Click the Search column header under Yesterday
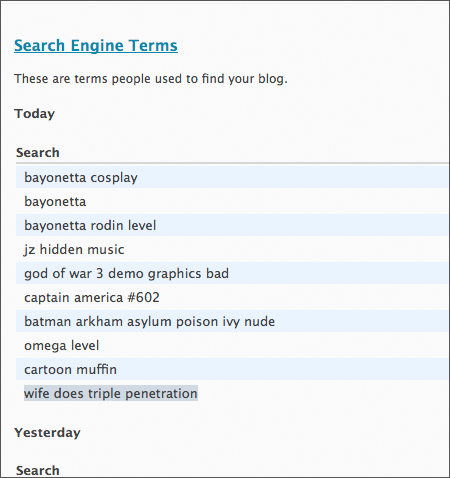 [x=38, y=470]
